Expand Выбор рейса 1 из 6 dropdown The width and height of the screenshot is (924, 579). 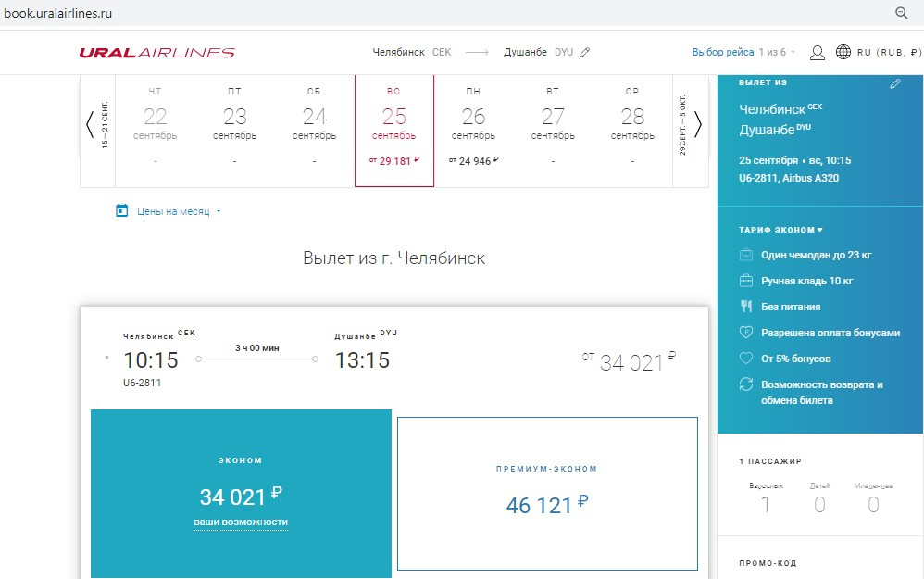743,52
